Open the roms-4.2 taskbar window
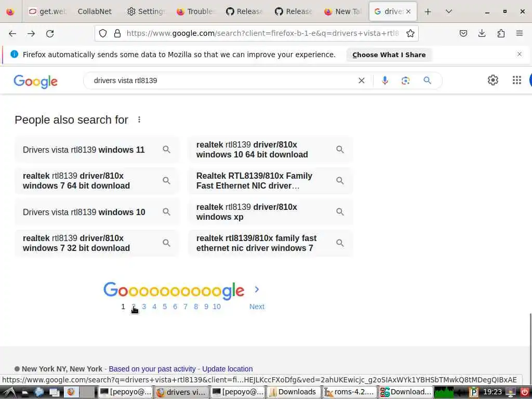The width and height of the screenshot is (532, 399). point(350,392)
